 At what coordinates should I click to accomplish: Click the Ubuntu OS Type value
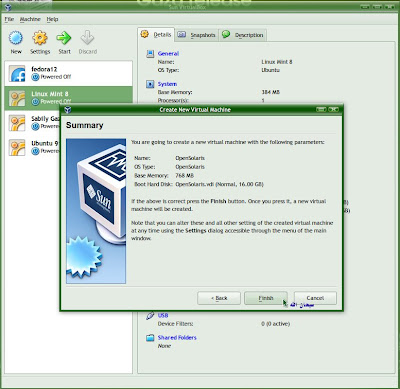pos(271,70)
